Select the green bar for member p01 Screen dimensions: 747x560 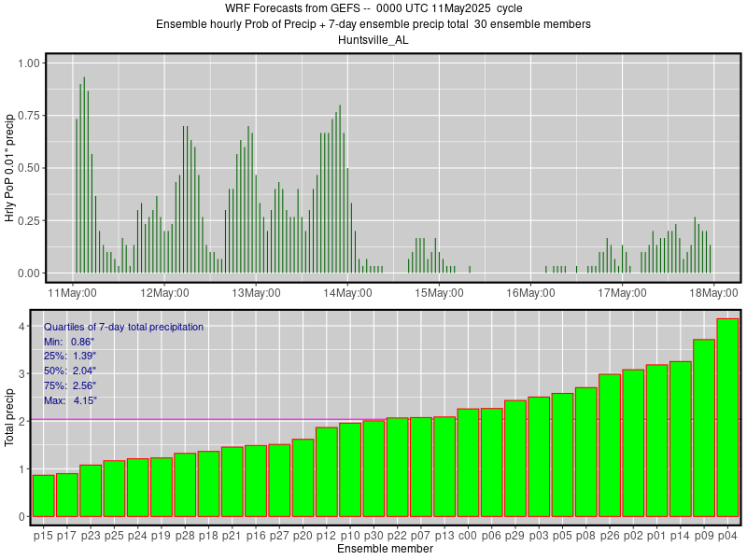click(657, 441)
